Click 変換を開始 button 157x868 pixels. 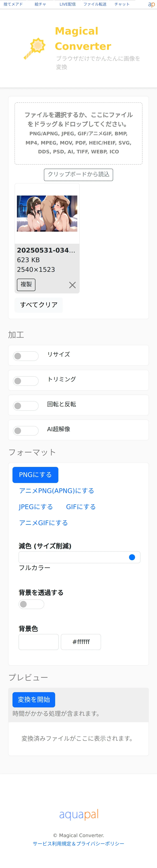click(34, 700)
